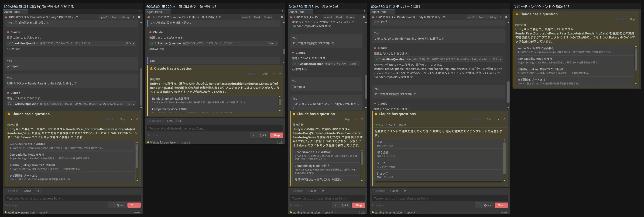The image size is (644, 217).
Task: Click spinner icon on running AskUserQuestion row, leftmost panel
Action: click(10, 104)
